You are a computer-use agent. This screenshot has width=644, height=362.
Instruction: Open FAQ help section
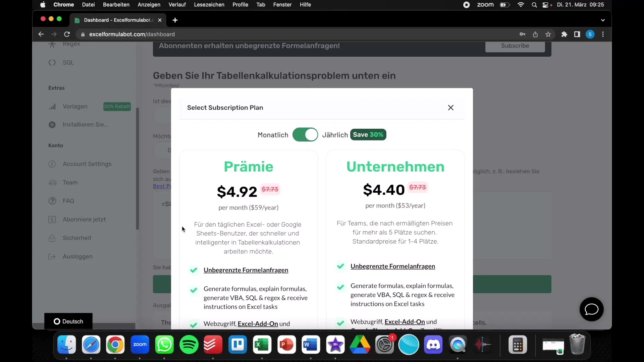[68, 201]
